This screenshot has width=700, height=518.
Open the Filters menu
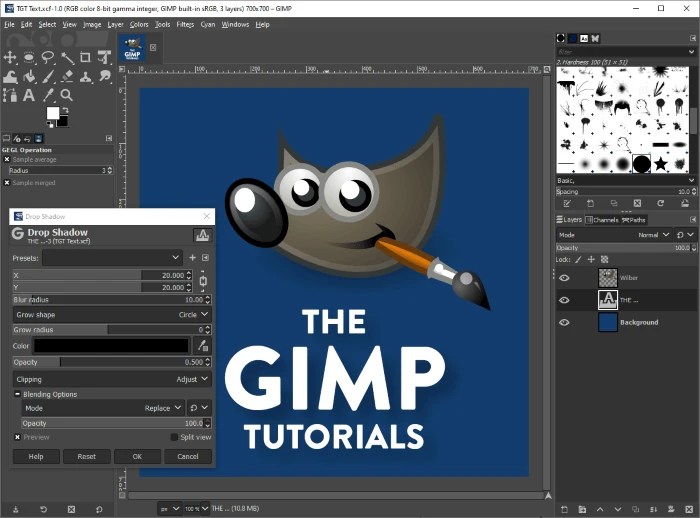point(185,25)
